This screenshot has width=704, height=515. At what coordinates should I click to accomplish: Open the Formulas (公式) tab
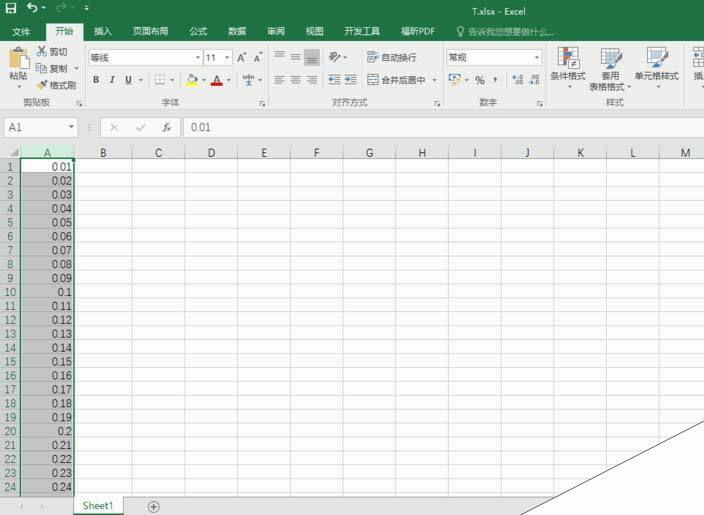click(198, 31)
